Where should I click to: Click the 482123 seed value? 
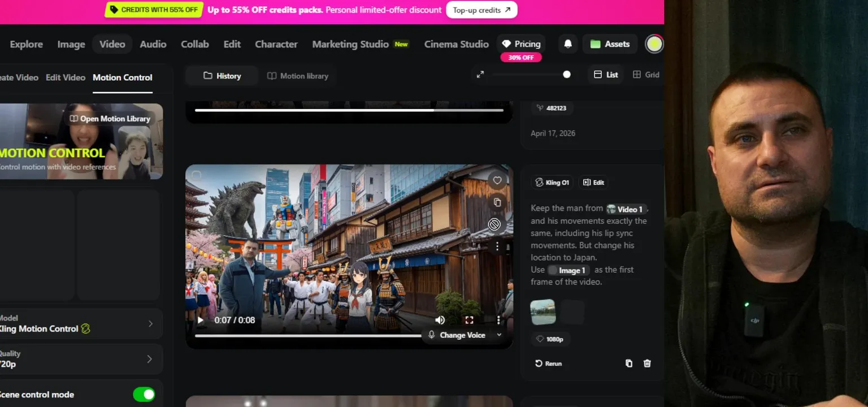552,108
